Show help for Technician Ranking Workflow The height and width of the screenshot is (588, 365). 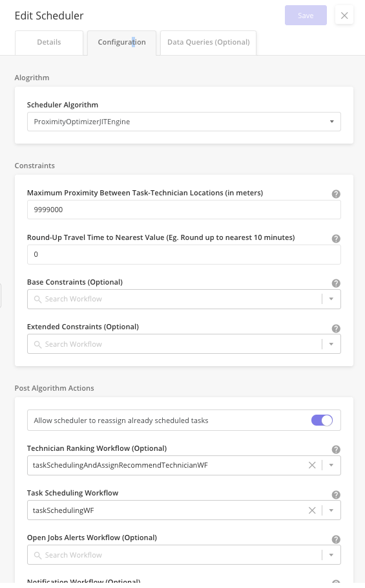tap(336, 450)
